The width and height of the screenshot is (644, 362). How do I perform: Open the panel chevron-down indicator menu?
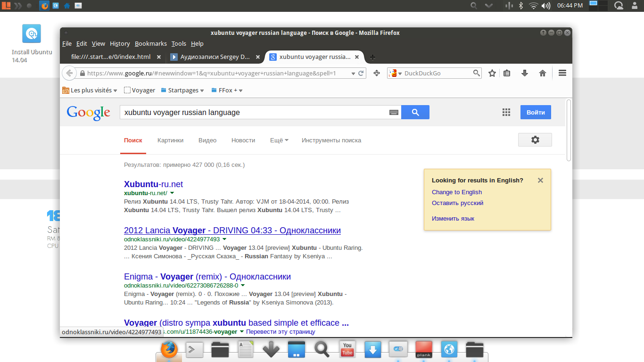point(489,6)
